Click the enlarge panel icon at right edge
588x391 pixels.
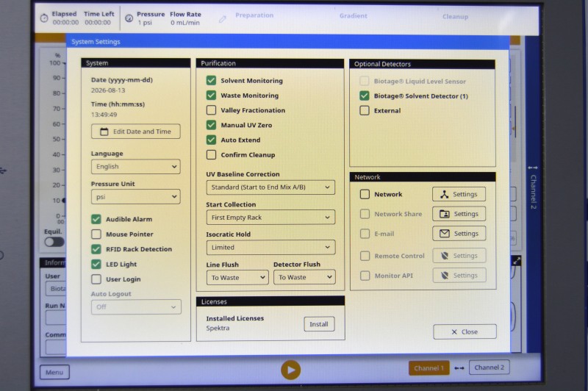[517, 262]
